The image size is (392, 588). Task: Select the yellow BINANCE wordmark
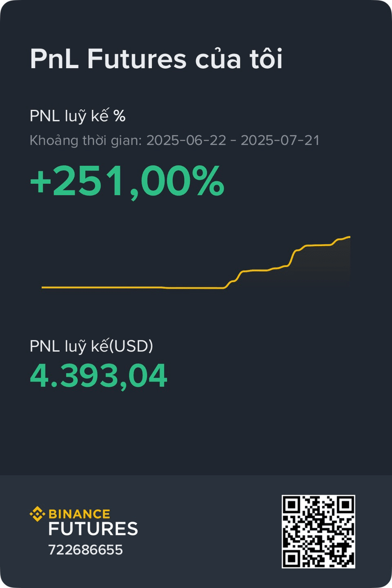coord(79,514)
